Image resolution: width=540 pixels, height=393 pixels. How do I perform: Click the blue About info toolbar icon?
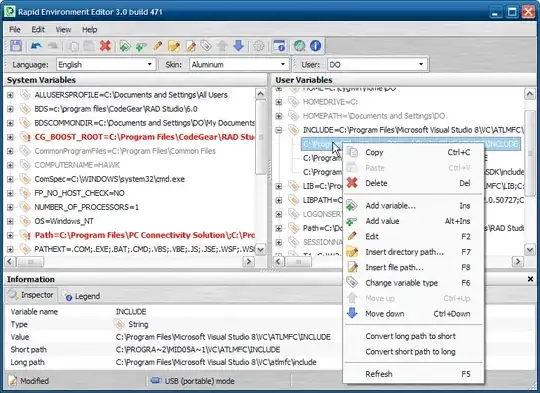click(x=315, y=46)
